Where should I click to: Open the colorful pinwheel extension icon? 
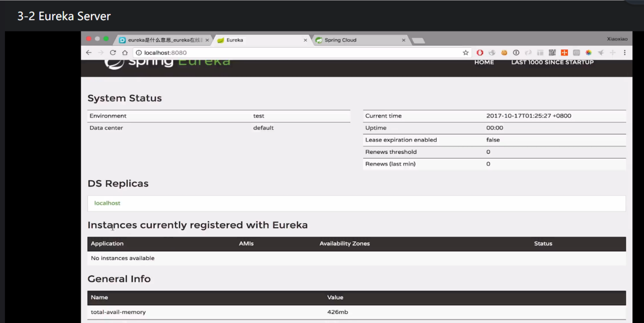(589, 53)
